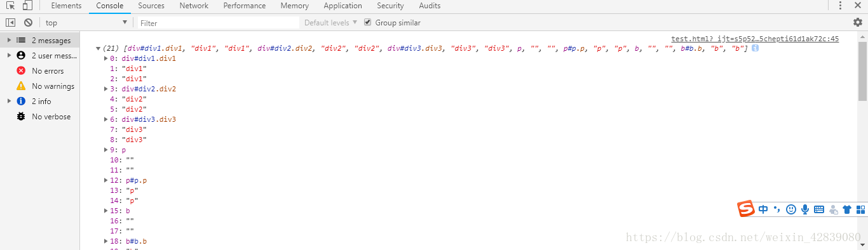Open the Sogou emoji smiley icon
This screenshot has width=868, height=250.
(791, 209)
